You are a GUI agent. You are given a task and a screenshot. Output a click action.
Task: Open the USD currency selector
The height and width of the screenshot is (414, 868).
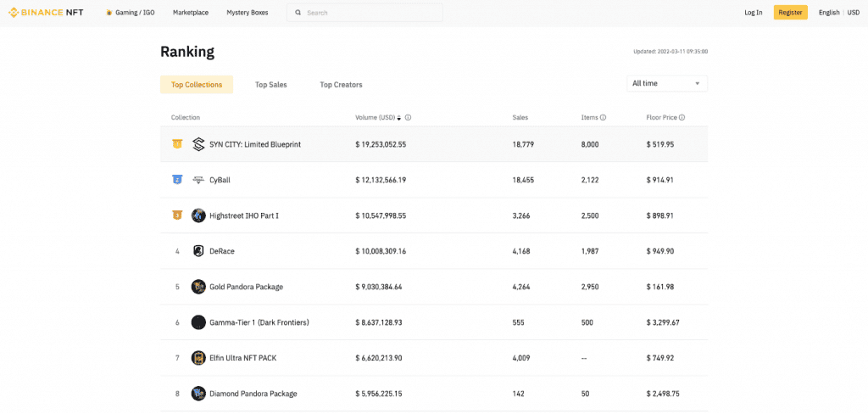(853, 12)
